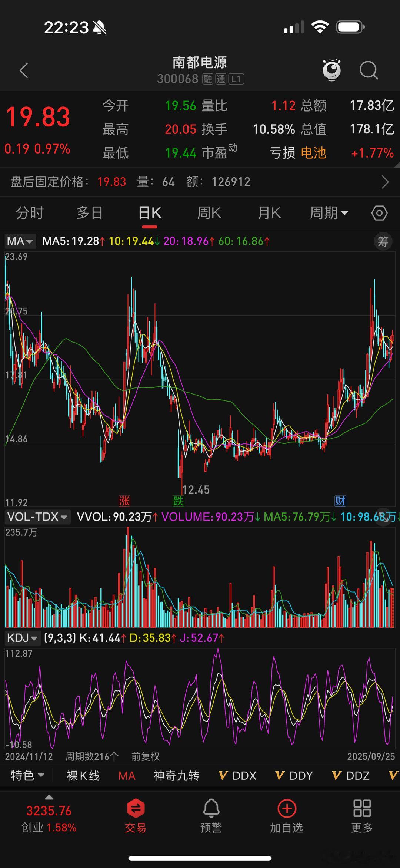The height and width of the screenshot is (868, 400).
Task: Select the 日K tab
Action: (150, 213)
